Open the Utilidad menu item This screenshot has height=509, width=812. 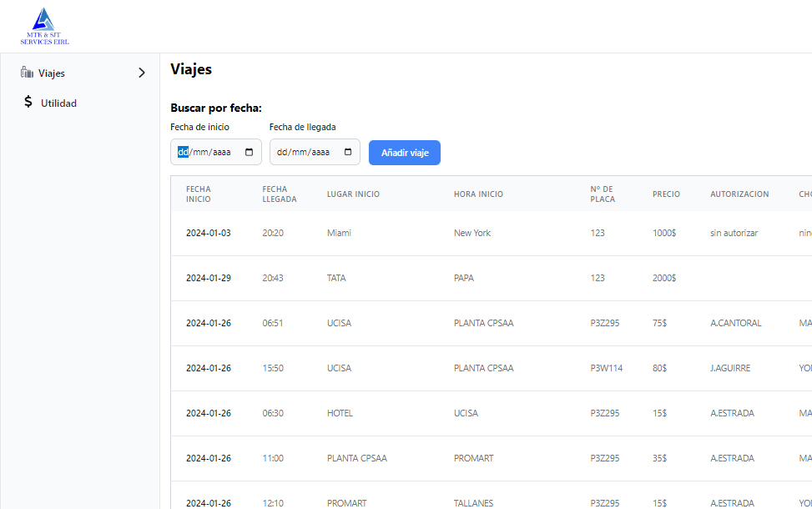[58, 103]
